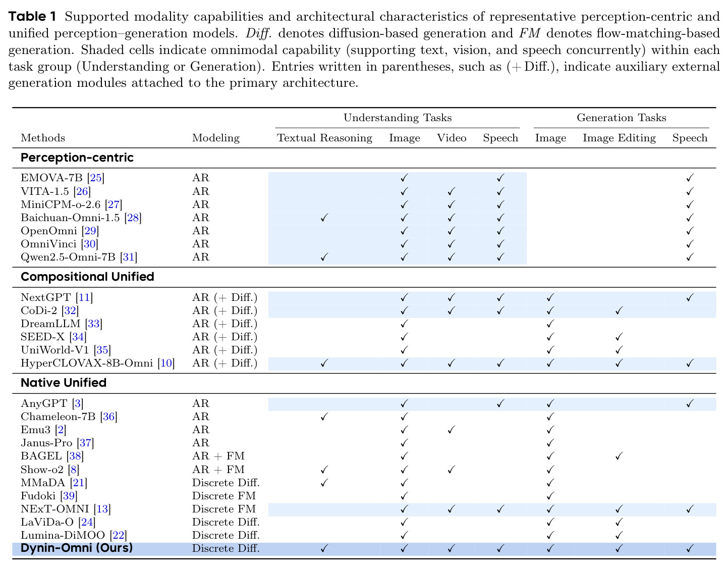Select the "Video" column header
This screenshot has width=728, height=569.
pos(452,138)
